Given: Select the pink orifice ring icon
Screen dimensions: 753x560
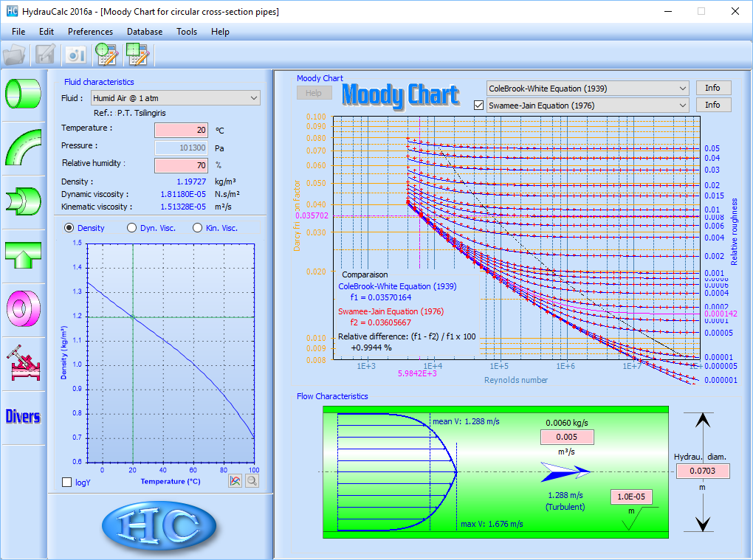Looking at the screenshot, I should click(24, 308).
